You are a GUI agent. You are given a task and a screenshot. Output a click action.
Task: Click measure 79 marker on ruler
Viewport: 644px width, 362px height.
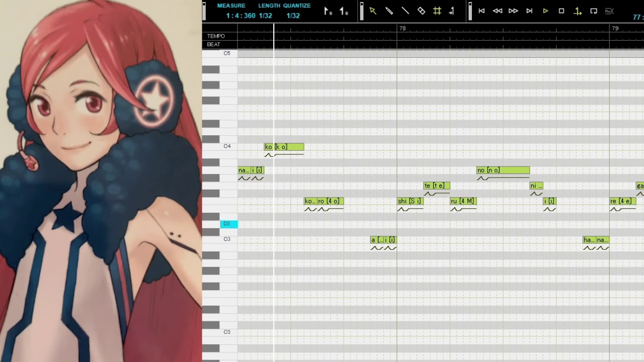pos(615,29)
